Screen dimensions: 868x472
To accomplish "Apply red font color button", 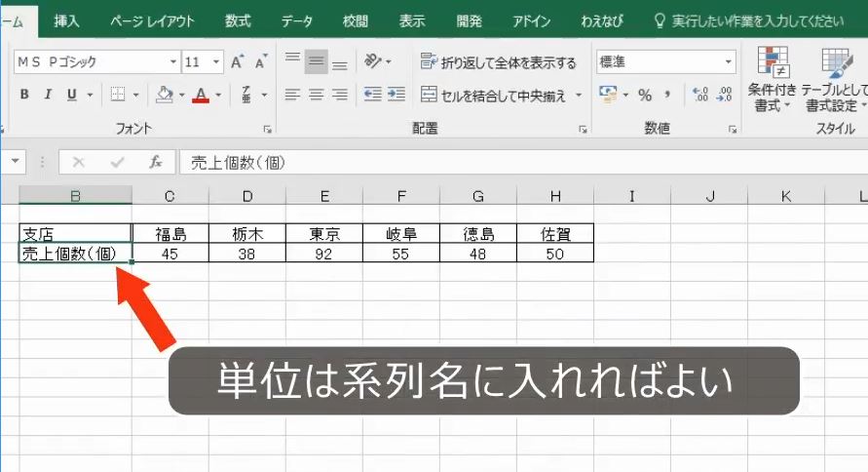I will click(201, 96).
